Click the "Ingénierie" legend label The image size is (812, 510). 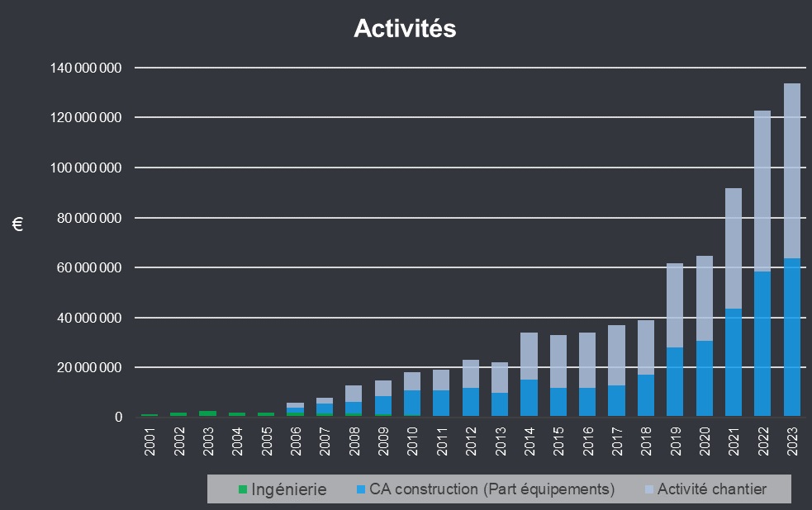(289, 489)
